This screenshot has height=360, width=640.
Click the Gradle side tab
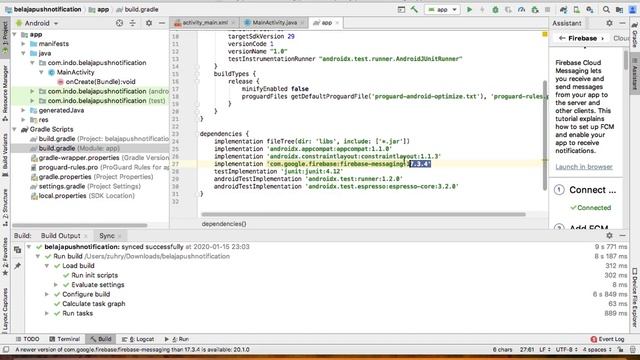pyautogui.click(x=635, y=35)
